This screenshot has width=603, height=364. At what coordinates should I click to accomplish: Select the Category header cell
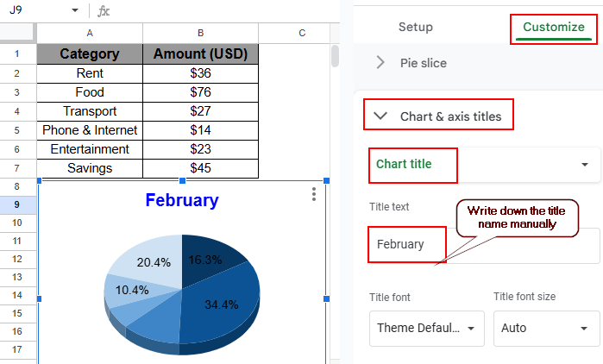pos(90,53)
